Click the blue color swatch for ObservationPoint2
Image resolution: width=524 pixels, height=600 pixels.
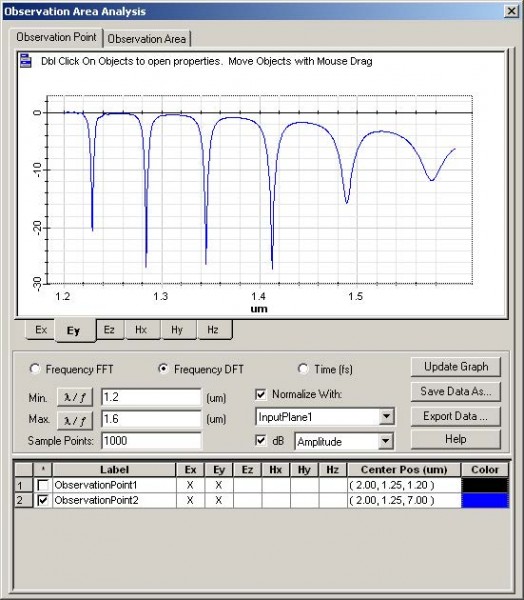coord(485,501)
